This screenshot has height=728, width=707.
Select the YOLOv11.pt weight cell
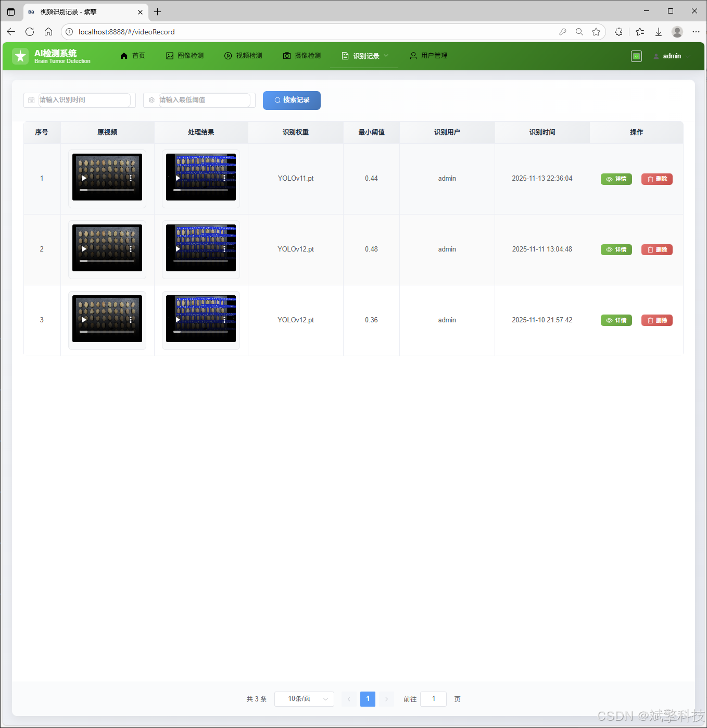pyautogui.click(x=296, y=179)
